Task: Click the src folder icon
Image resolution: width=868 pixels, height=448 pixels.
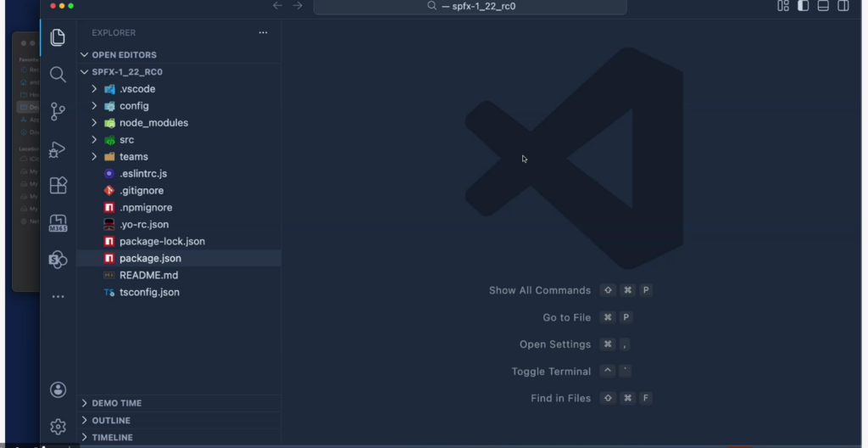Action: click(x=109, y=140)
